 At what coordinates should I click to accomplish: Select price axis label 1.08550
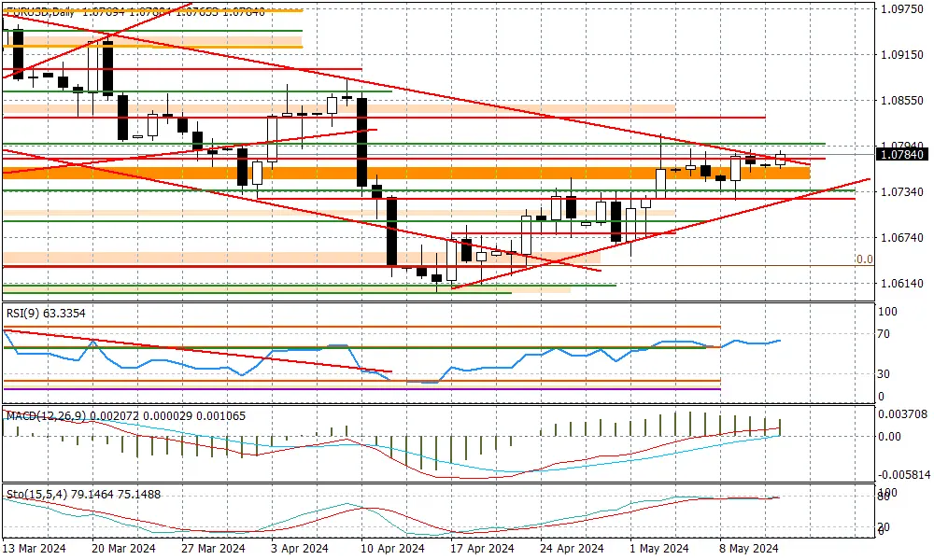click(x=902, y=101)
